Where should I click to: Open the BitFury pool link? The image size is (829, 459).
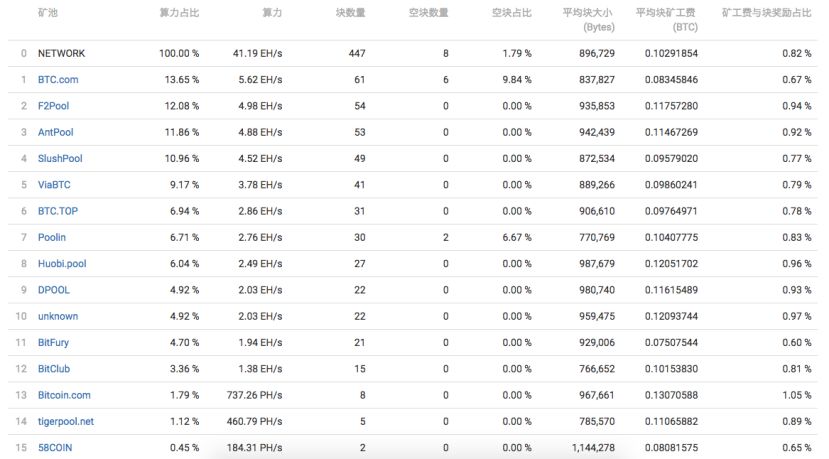click(54, 342)
